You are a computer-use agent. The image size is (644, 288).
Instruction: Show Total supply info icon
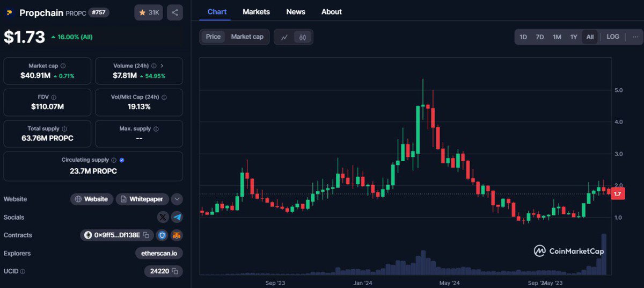point(64,129)
